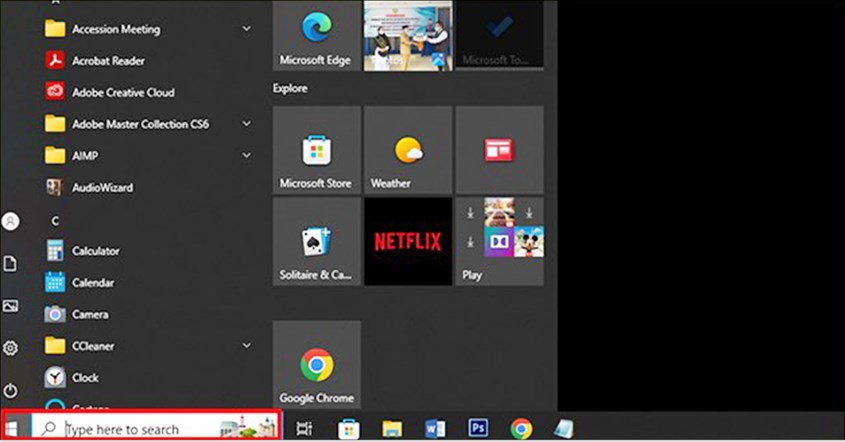This screenshot has width=845, height=442.
Task: Open File Explorer from the taskbar
Action: (392, 429)
